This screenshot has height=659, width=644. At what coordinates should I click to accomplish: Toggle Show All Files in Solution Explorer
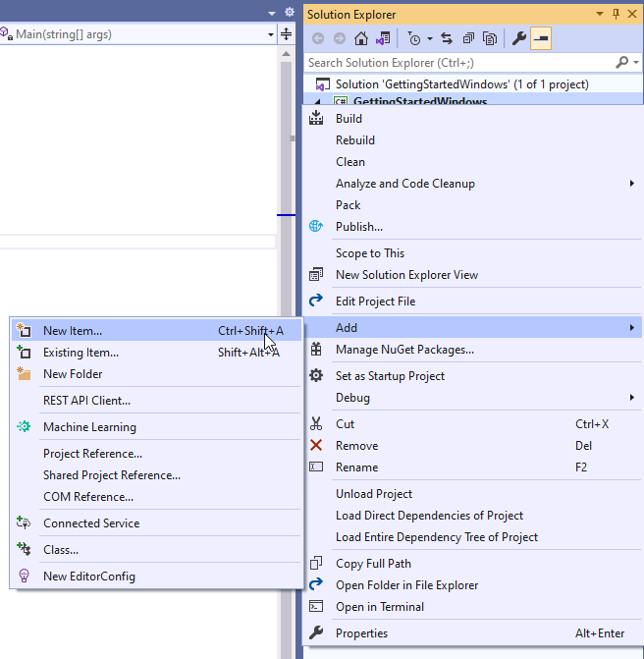489,38
